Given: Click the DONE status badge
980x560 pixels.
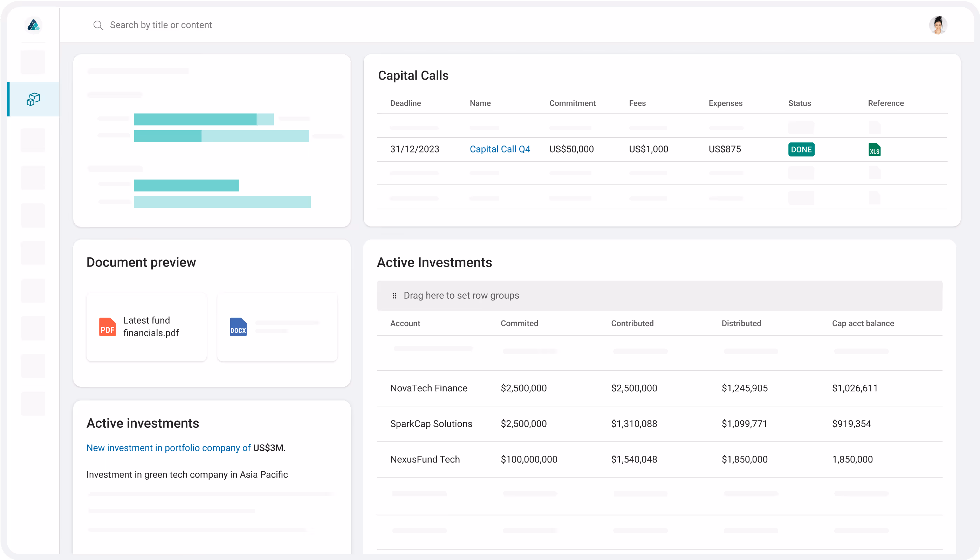Looking at the screenshot, I should [x=801, y=150].
